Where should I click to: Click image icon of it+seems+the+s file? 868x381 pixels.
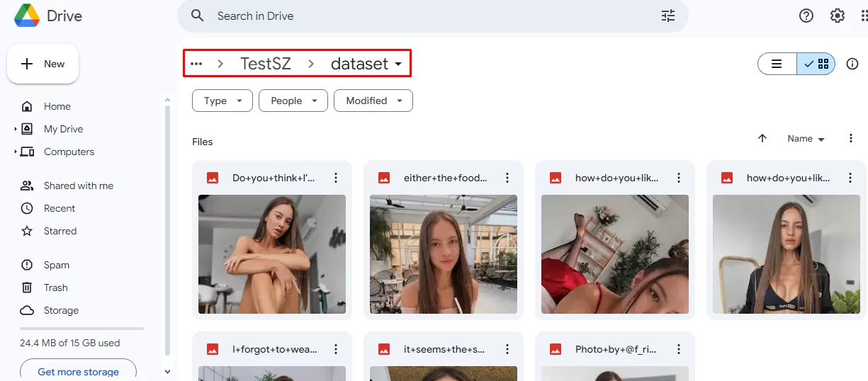click(384, 349)
